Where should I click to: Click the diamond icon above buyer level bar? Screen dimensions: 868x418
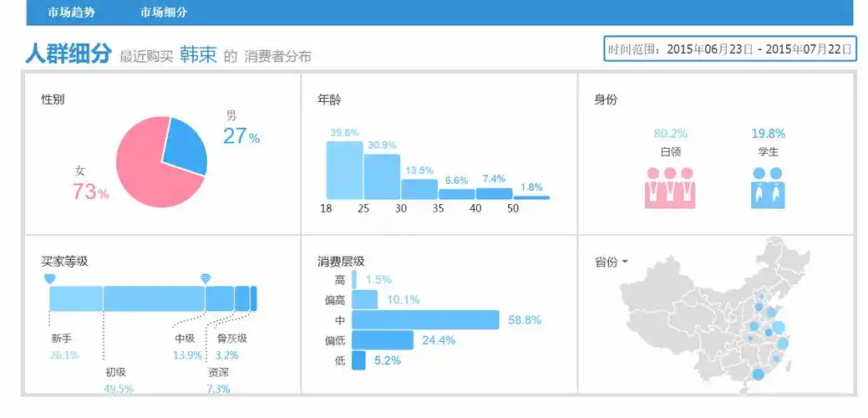(206, 278)
